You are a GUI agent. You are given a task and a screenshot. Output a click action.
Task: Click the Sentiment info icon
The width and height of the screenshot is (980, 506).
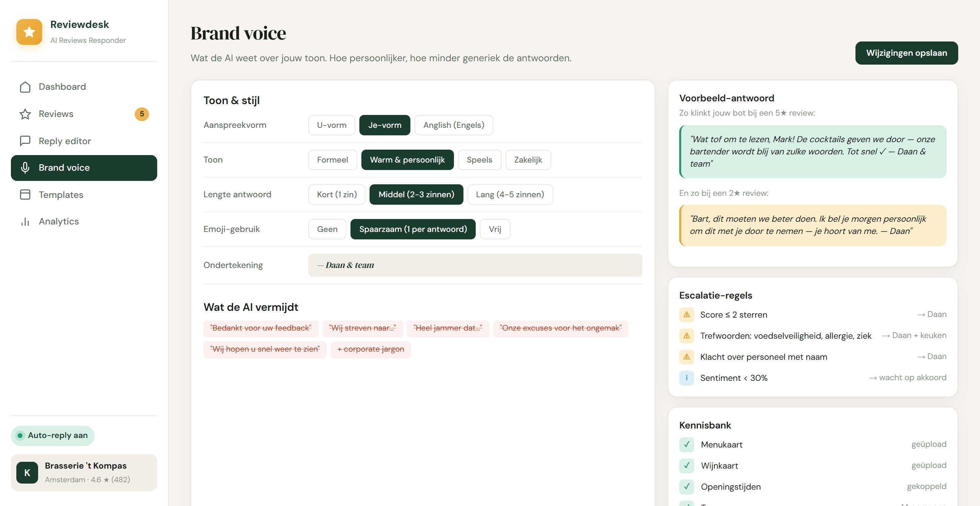tap(687, 378)
